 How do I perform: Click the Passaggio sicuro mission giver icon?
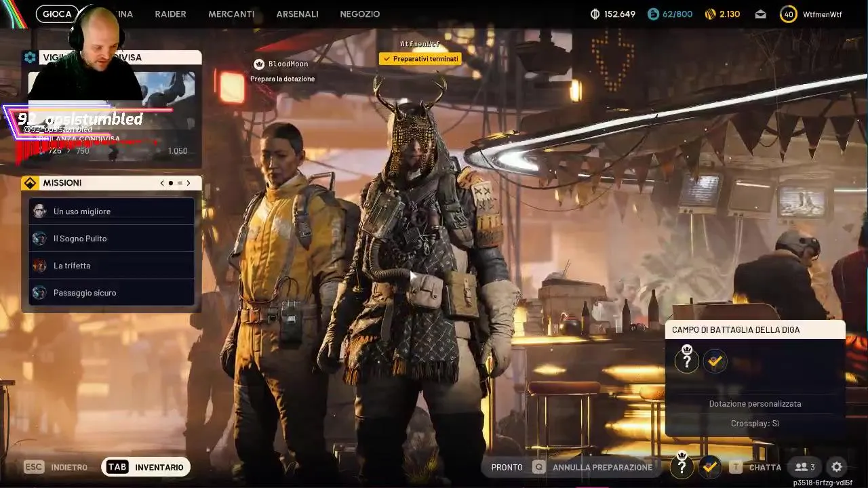(x=40, y=293)
